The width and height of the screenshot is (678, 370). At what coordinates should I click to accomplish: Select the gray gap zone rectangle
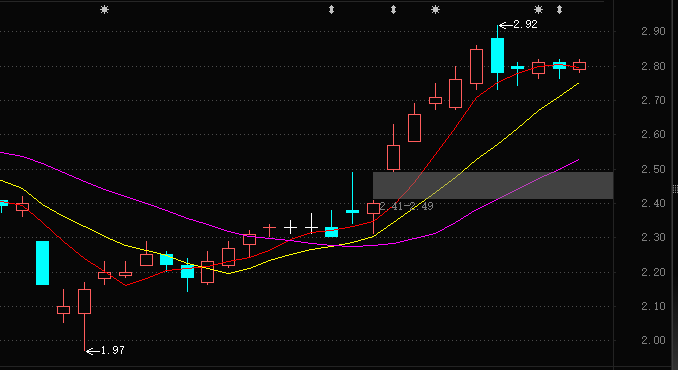coord(493,185)
